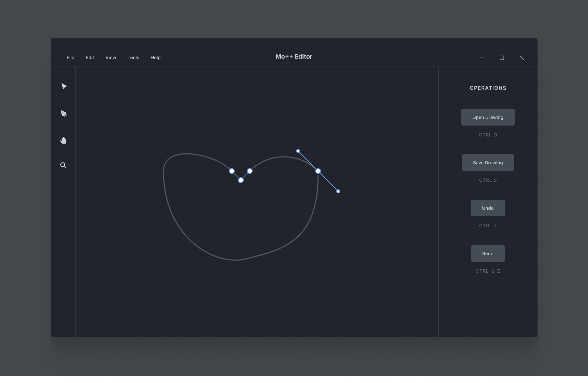Screen dimensions: 588x383
Task: Select the bottom anchor point of the notch
Action: pos(241,180)
